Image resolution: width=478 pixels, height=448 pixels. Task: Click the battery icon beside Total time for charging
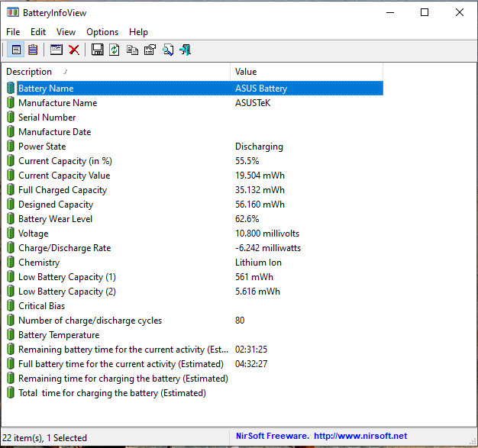(x=11, y=393)
